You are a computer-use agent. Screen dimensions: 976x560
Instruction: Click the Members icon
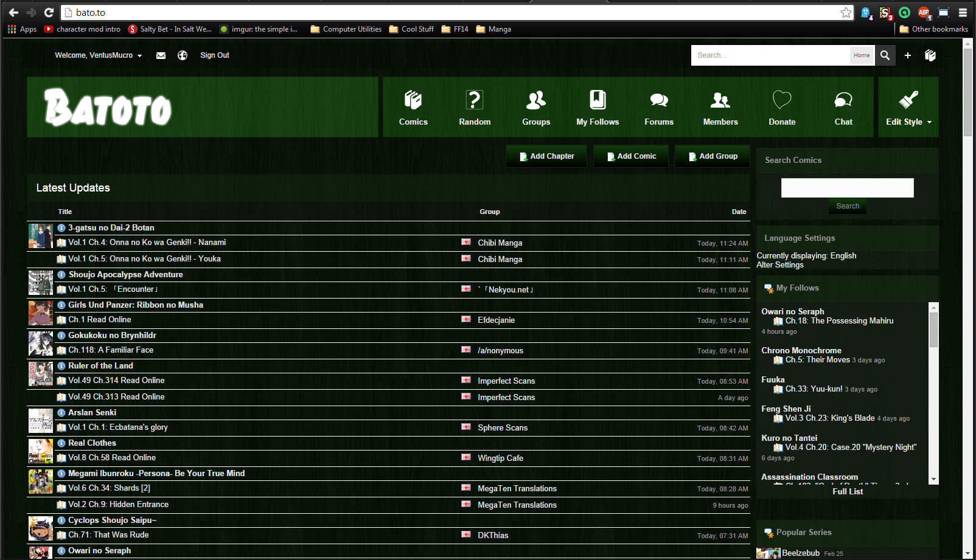coord(720,100)
